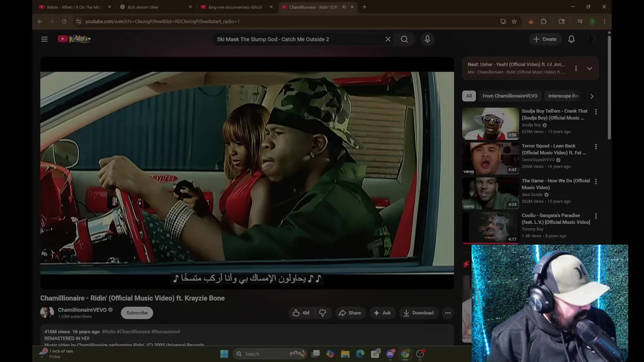Go to the YouTube home logo

coord(74,39)
